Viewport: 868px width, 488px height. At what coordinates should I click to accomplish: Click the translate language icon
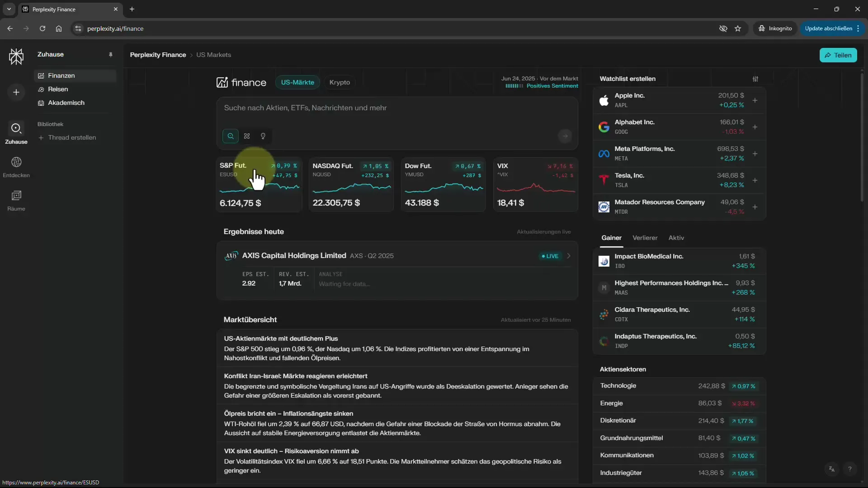[832, 469]
